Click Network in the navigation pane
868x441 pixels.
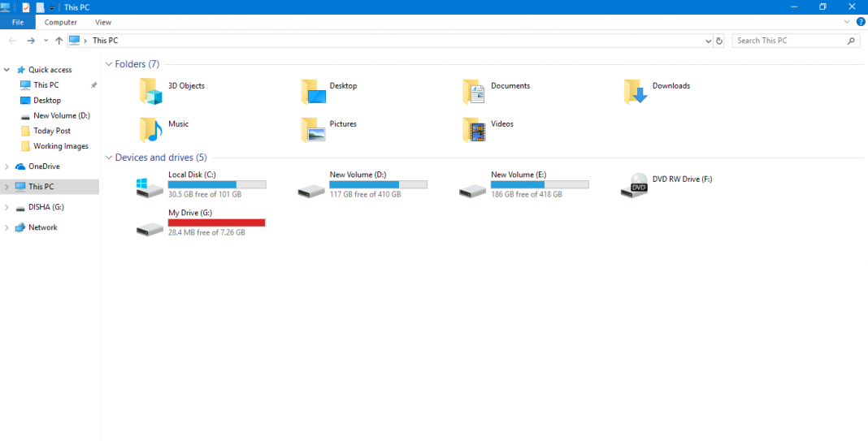pos(42,227)
